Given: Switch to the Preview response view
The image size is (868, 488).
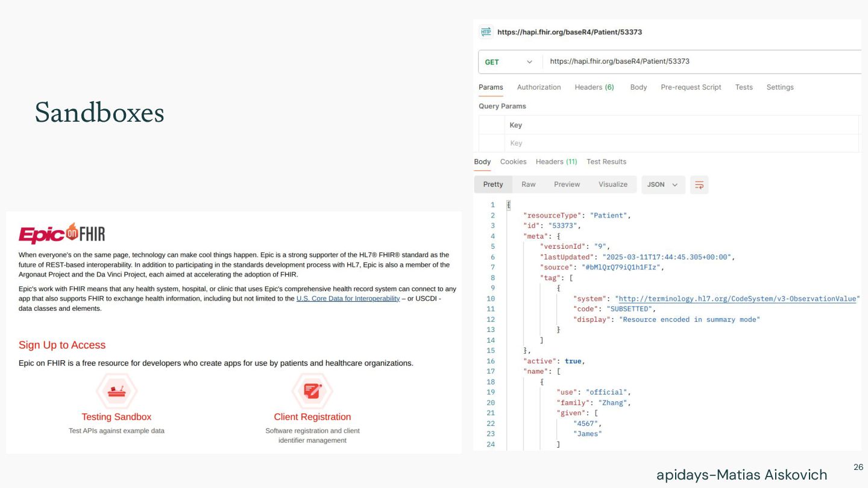Looking at the screenshot, I should click(567, 184).
